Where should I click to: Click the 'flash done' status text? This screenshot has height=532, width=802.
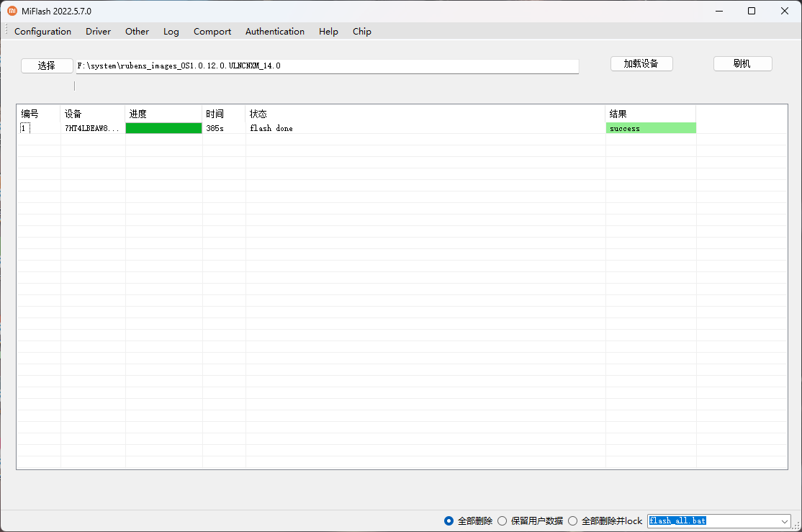[271, 128]
